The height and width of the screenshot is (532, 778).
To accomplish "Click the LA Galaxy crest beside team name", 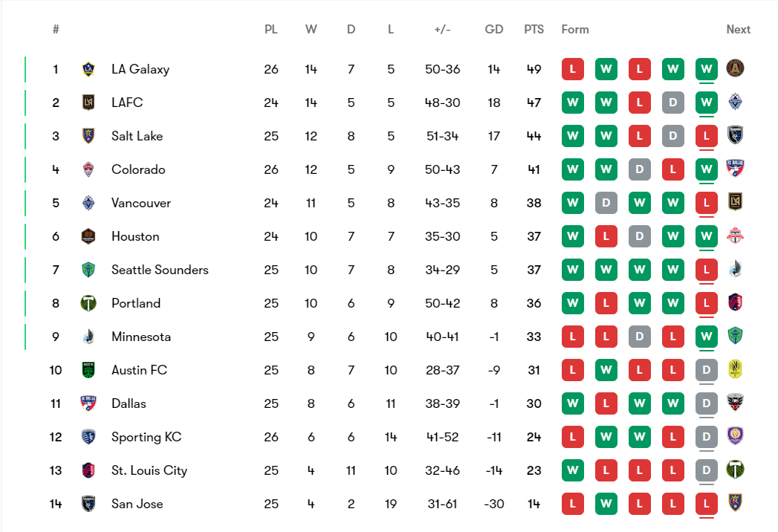I will (x=88, y=69).
